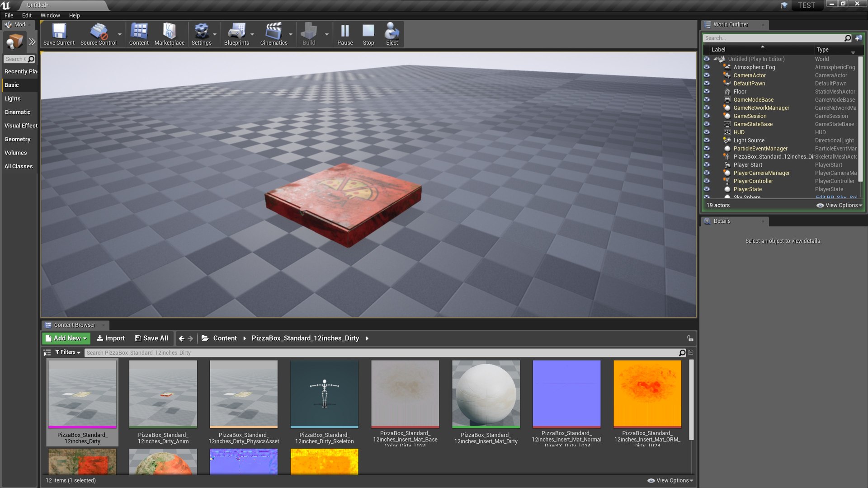Screen dimensions: 868x488
Task: Collapse the Untitled (Play In Editor) world tree
Action: point(716,59)
